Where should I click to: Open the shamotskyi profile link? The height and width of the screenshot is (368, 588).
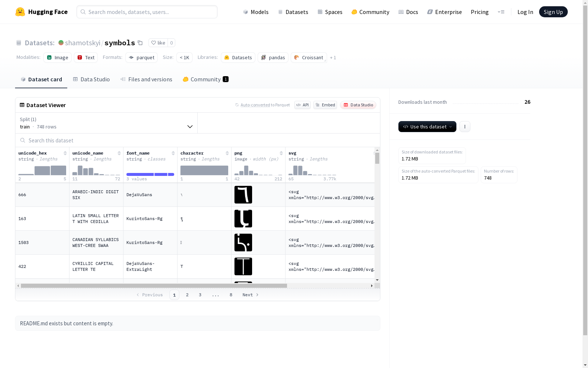click(83, 43)
